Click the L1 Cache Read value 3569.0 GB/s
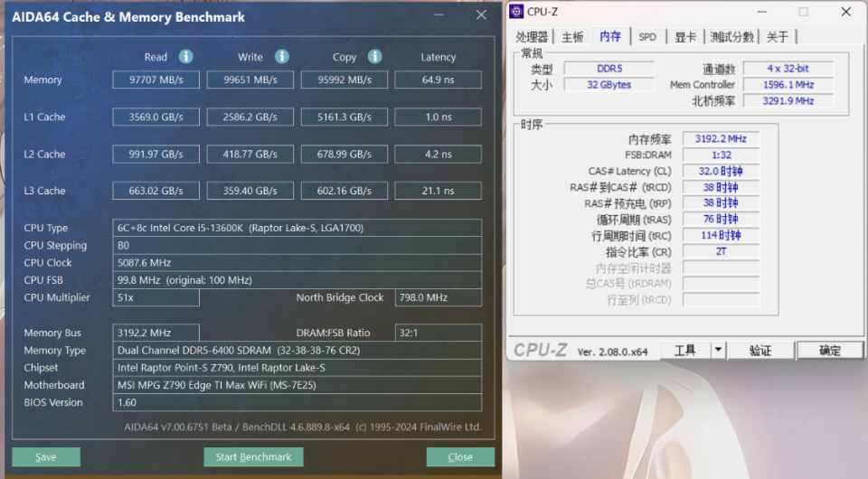Image resolution: width=868 pixels, height=479 pixels. (x=156, y=117)
